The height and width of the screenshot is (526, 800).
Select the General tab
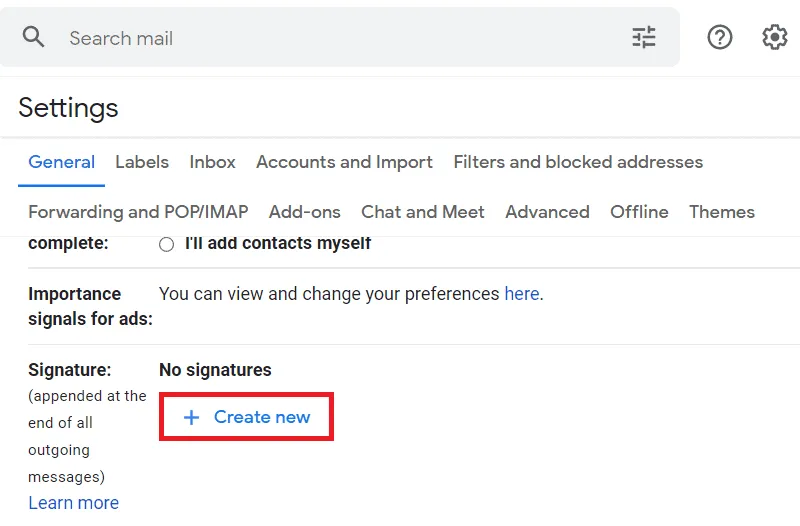click(x=62, y=162)
